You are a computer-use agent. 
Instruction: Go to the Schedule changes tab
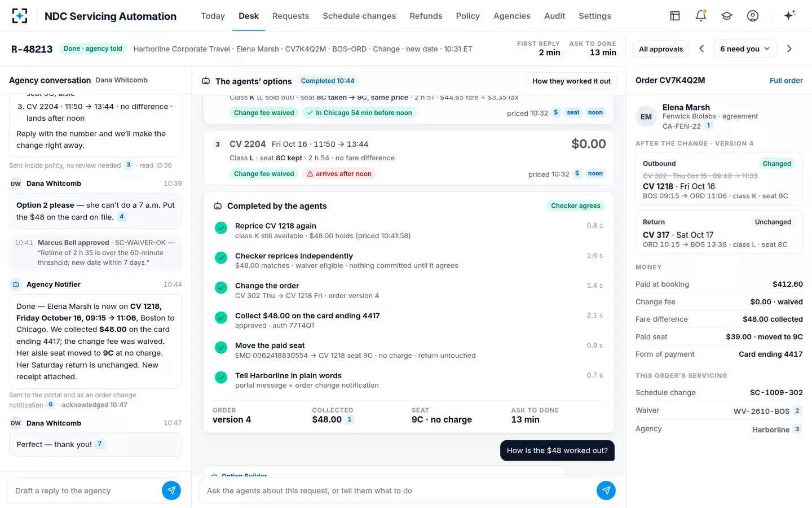click(x=359, y=16)
